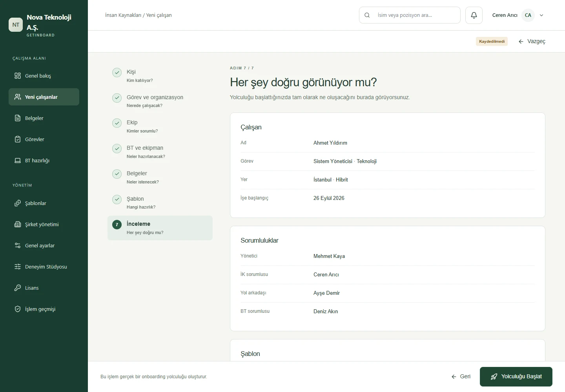Click the value Sistem Yöneticisi · Teknoloji
The height and width of the screenshot is (392, 565).
click(x=345, y=162)
